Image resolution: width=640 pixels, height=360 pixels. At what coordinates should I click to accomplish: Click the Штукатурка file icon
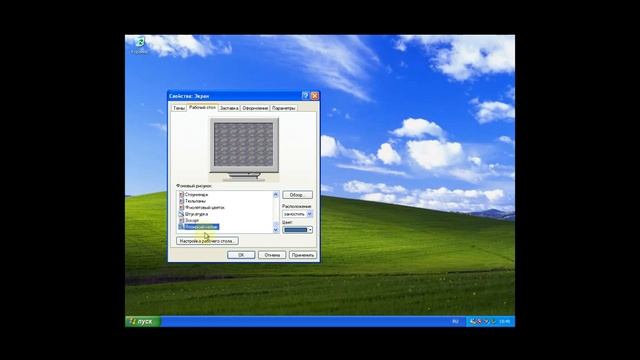click(181, 214)
